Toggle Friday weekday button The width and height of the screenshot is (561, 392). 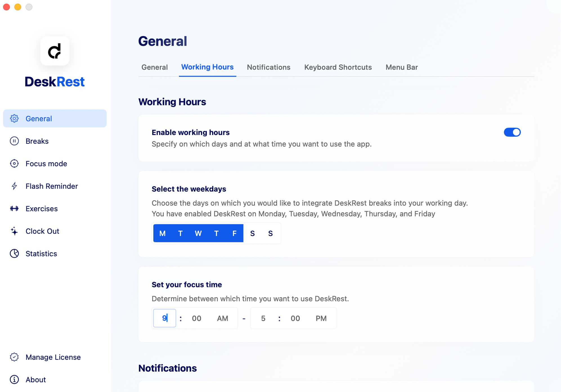point(234,233)
